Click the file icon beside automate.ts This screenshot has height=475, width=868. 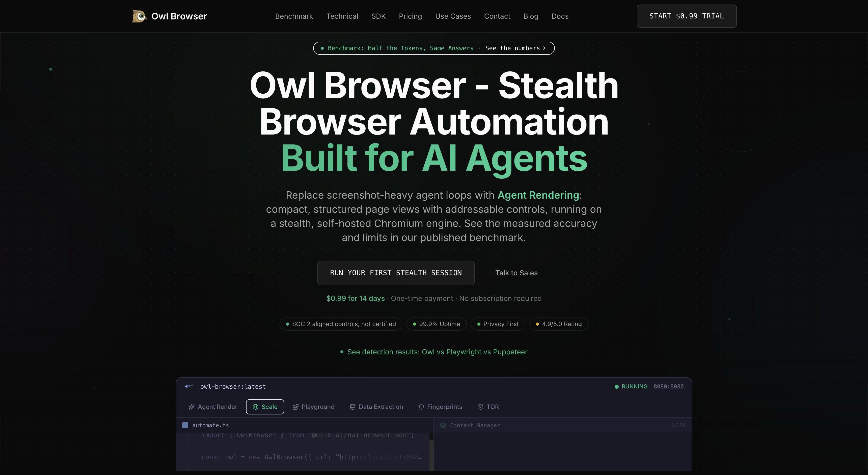coord(185,426)
